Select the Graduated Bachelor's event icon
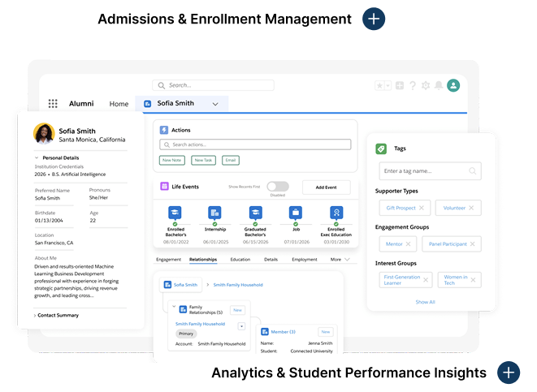 click(255, 213)
